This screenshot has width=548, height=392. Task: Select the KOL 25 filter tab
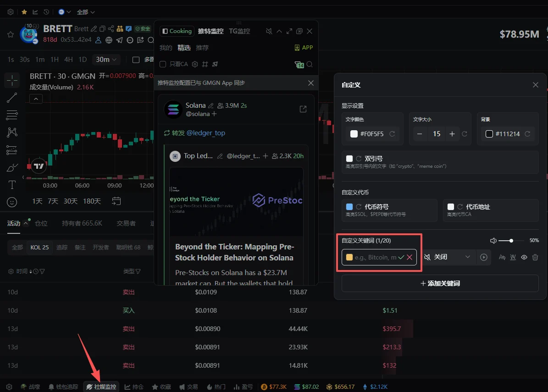pos(39,248)
